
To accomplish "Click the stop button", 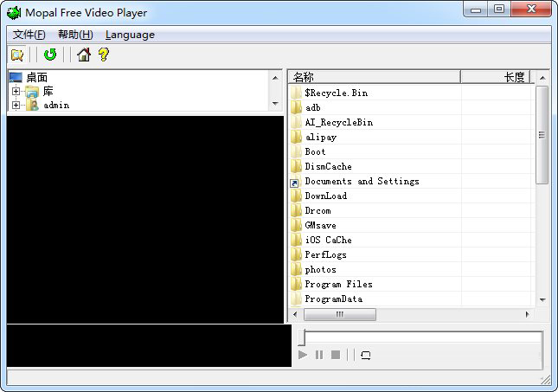I will pyautogui.click(x=336, y=355).
